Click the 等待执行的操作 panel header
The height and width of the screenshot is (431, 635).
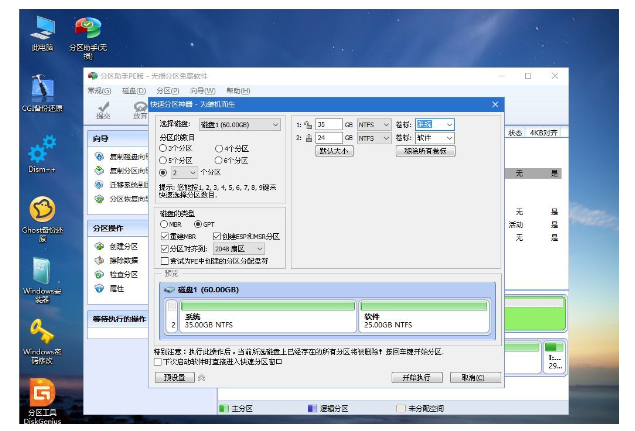pos(118,319)
